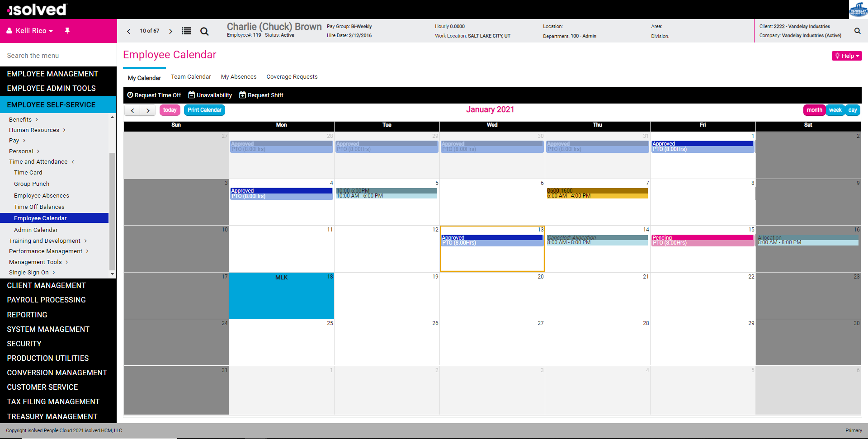Switch calendar to day view
This screenshot has height=439, width=868.
coord(853,110)
